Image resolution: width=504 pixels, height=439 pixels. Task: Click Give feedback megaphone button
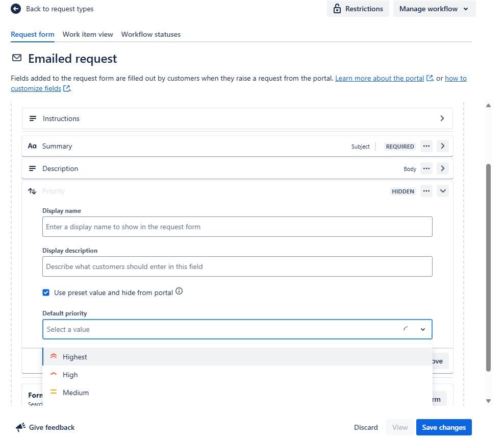click(45, 427)
